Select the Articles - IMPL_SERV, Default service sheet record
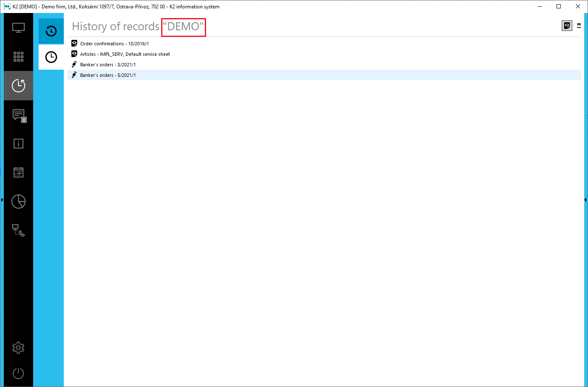This screenshot has width=588, height=387. click(x=324, y=54)
